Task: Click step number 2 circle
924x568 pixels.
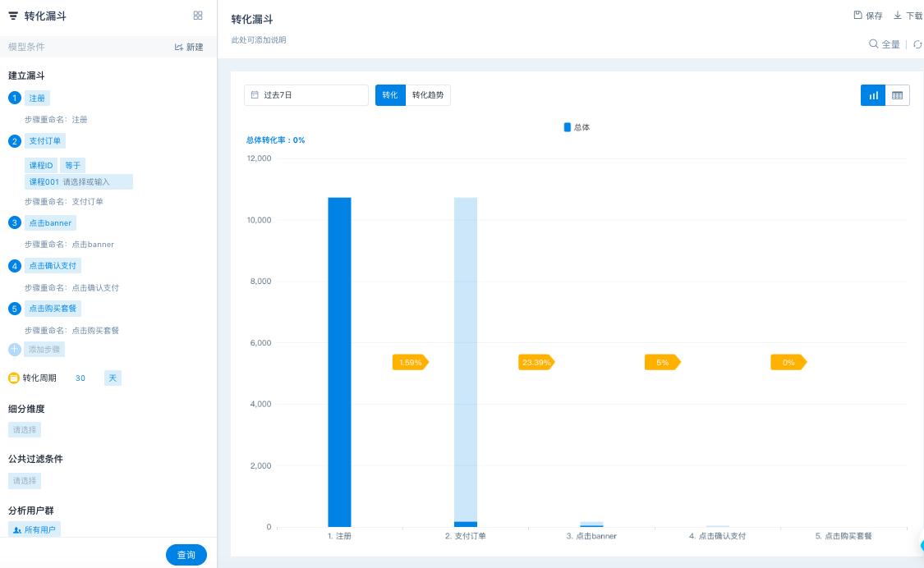Action: point(15,141)
